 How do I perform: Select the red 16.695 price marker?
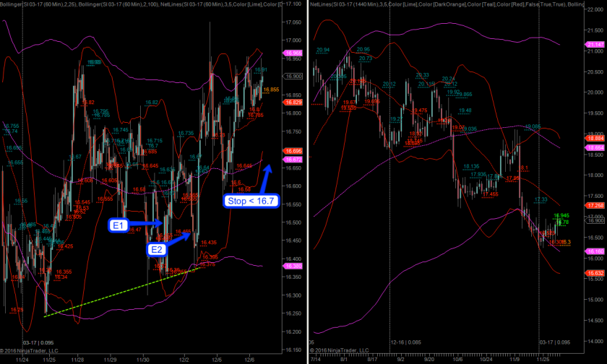pos(293,151)
